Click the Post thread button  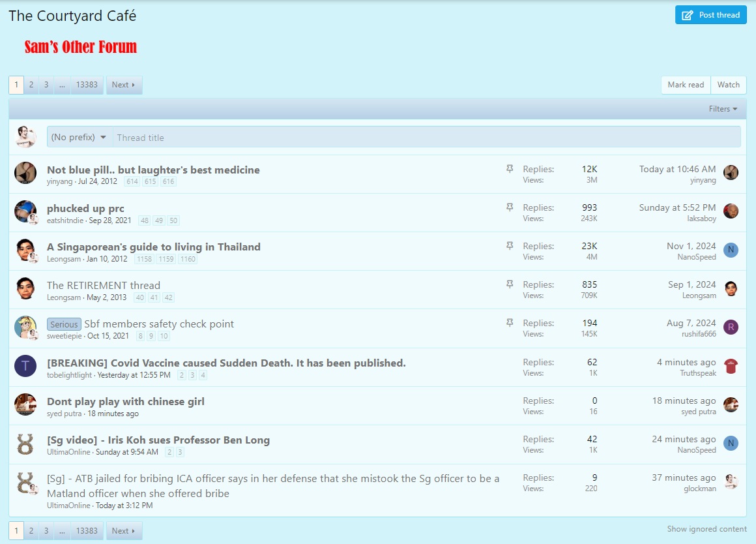point(710,15)
